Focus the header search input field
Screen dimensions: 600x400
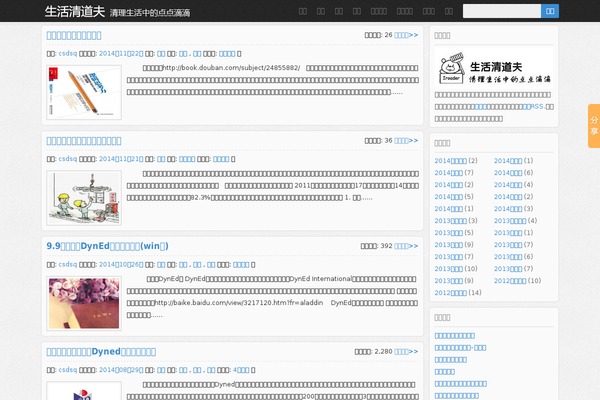[502, 11]
